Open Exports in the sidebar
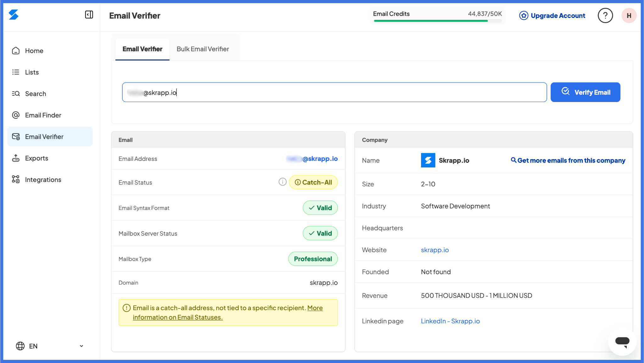 [50, 158]
